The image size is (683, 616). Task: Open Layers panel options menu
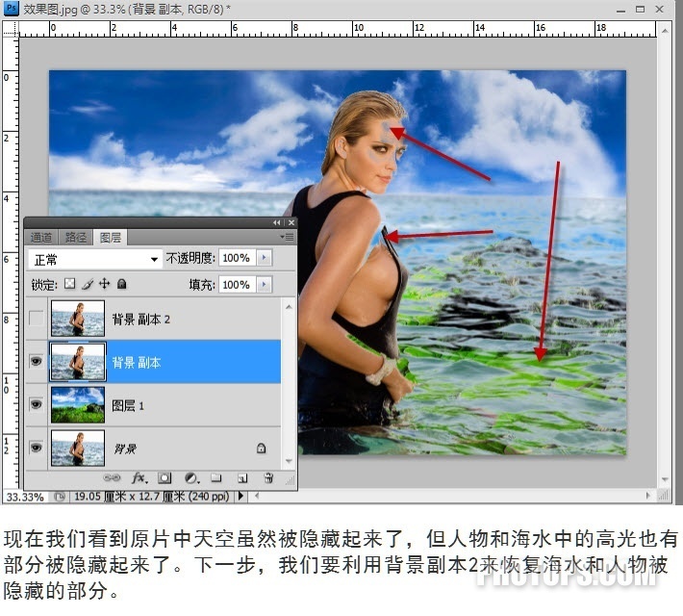pyautogui.click(x=287, y=237)
